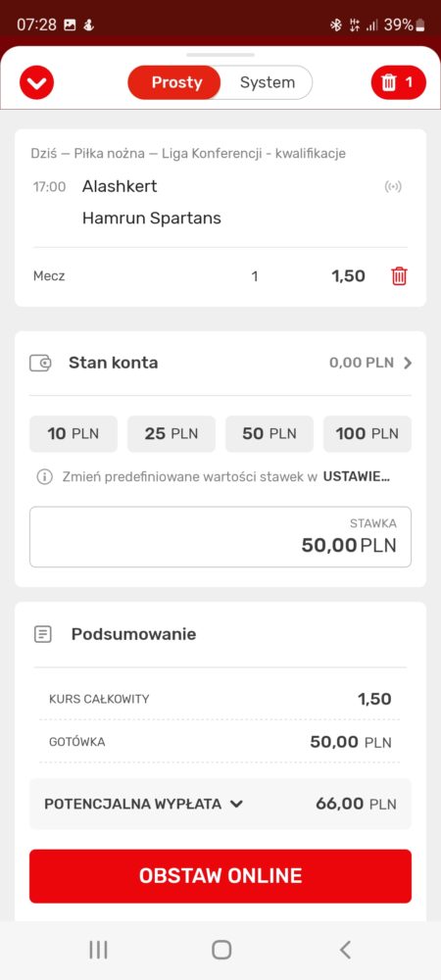Viewport: 441px width, 980px height.
Task: Clear all bets with top trash button
Action: (x=399, y=82)
